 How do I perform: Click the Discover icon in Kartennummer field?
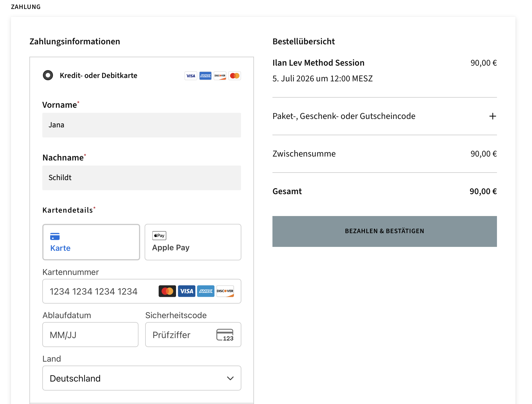pyautogui.click(x=225, y=291)
